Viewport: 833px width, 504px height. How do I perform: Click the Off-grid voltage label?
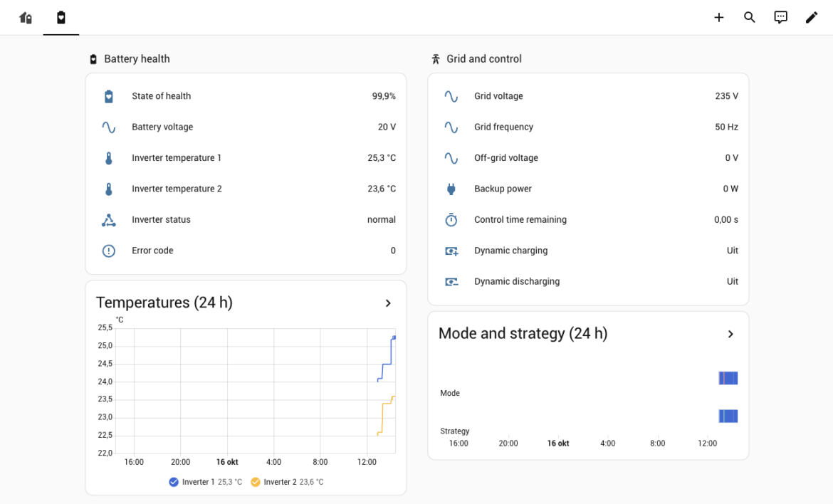pos(505,158)
